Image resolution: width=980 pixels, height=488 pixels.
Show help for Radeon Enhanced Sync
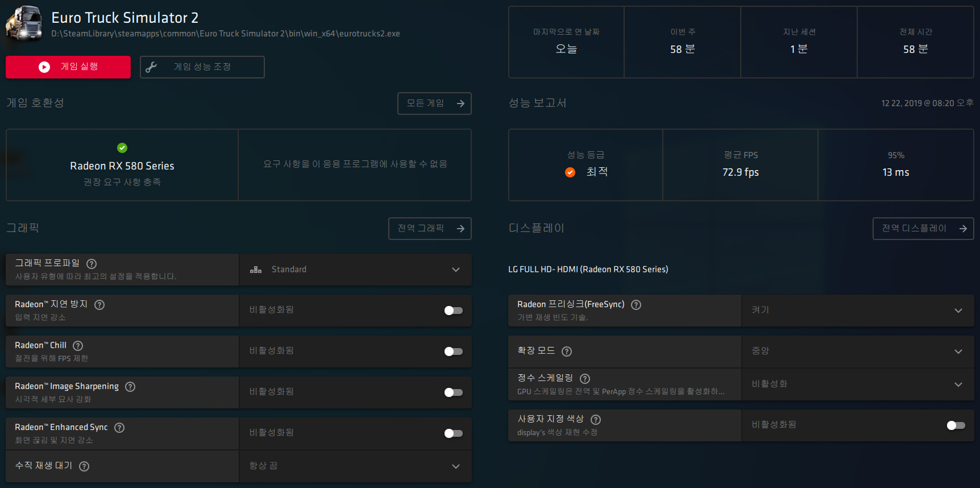pos(119,428)
